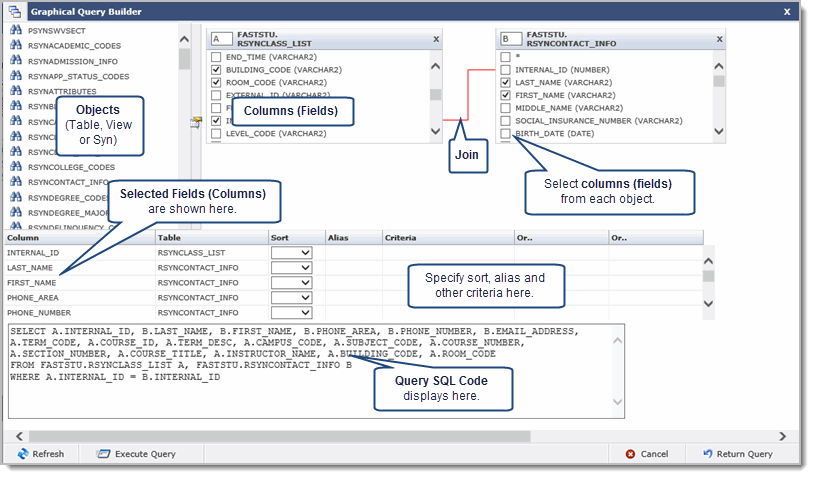
Task: Click the Column grid header
Action: click(80, 237)
